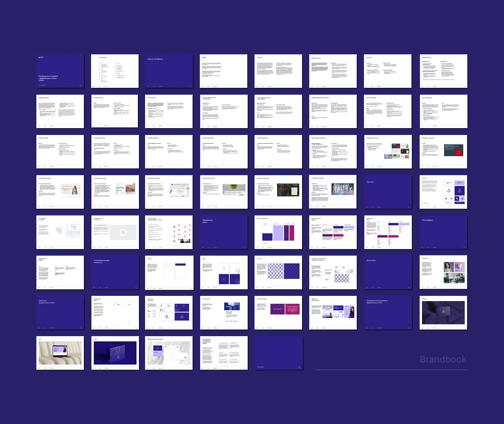Click the Ценности page thumbnail
Screen dimensions: 504x424
388,71
